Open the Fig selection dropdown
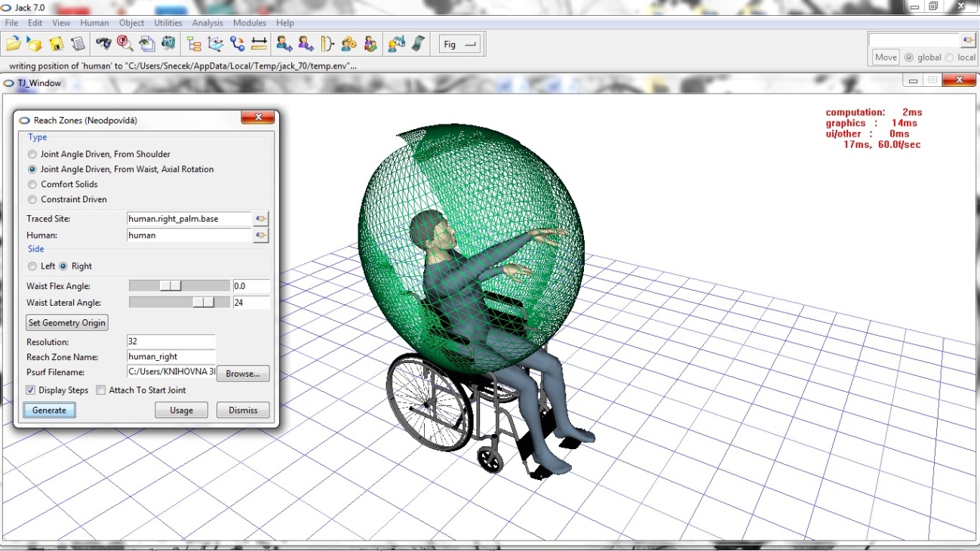980x551 pixels. (460, 45)
